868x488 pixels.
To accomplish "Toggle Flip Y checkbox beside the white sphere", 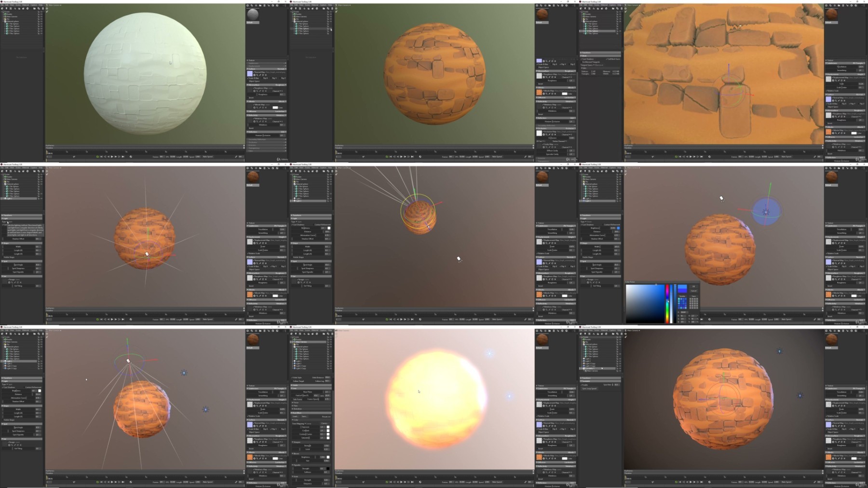I will (x=275, y=78).
